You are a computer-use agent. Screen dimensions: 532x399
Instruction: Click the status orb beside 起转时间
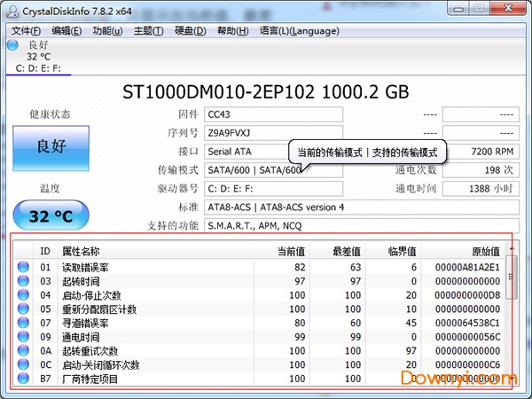[23, 281]
